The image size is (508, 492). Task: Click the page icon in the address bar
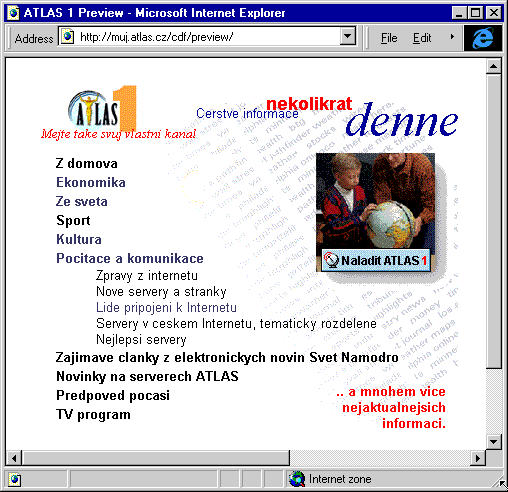[x=68, y=36]
